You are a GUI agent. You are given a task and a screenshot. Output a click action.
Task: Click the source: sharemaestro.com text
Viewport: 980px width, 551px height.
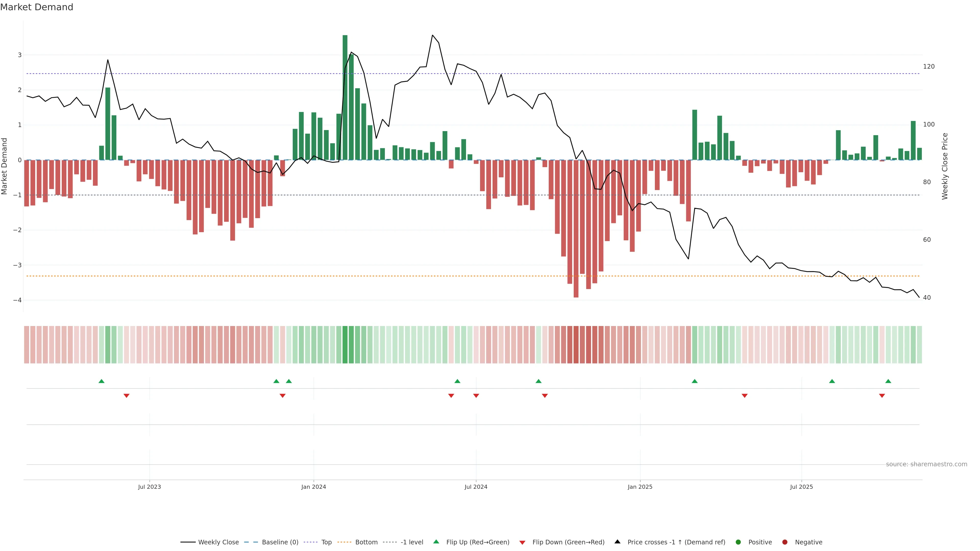tap(926, 464)
